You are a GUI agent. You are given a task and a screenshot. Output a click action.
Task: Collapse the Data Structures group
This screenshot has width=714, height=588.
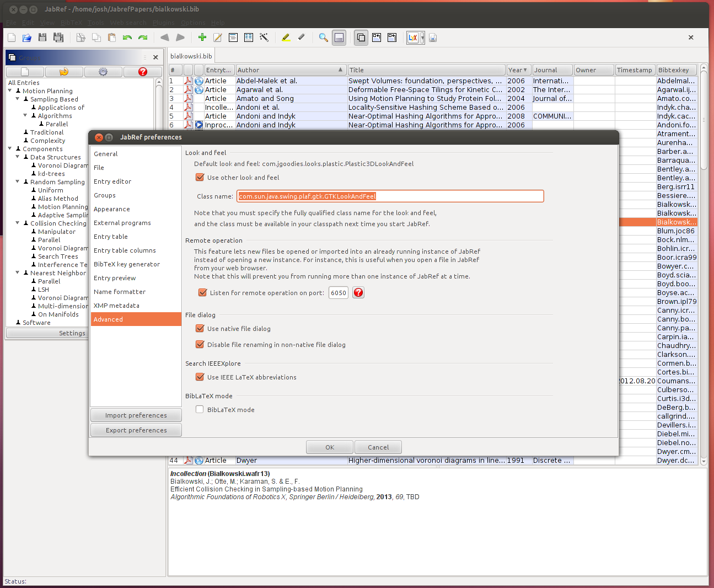click(18, 157)
